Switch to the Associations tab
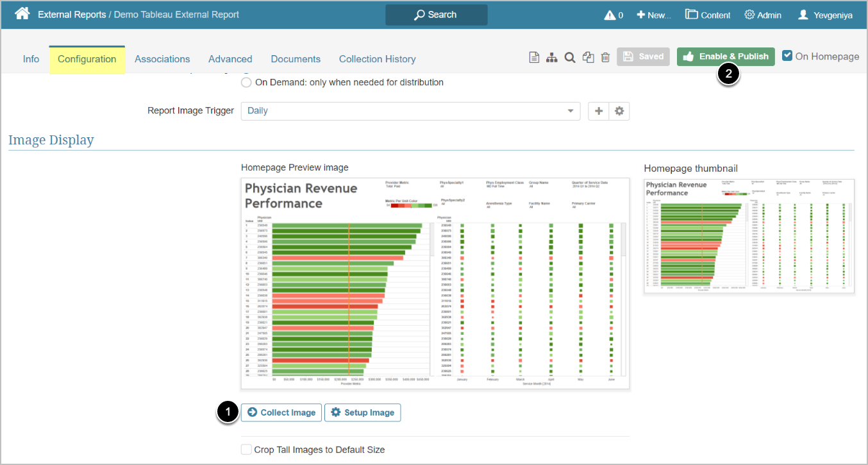 [x=162, y=59]
